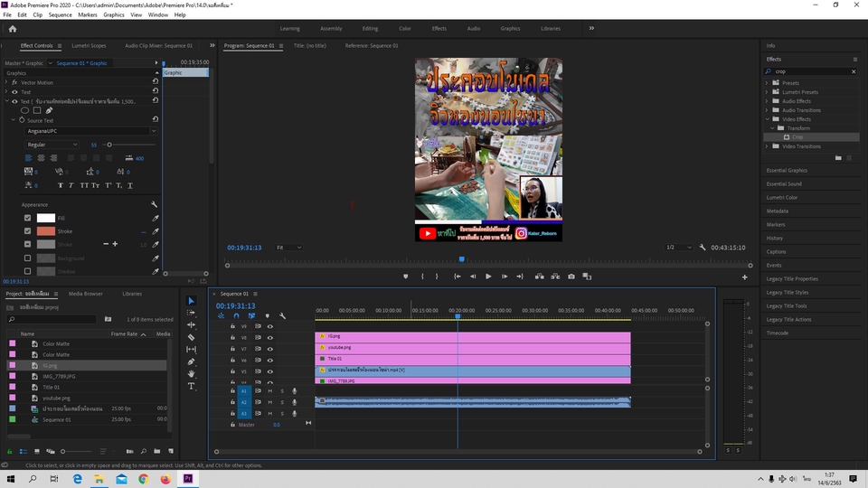Open the Graphics menu
The image size is (868, 488).
click(x=114, y=15)
